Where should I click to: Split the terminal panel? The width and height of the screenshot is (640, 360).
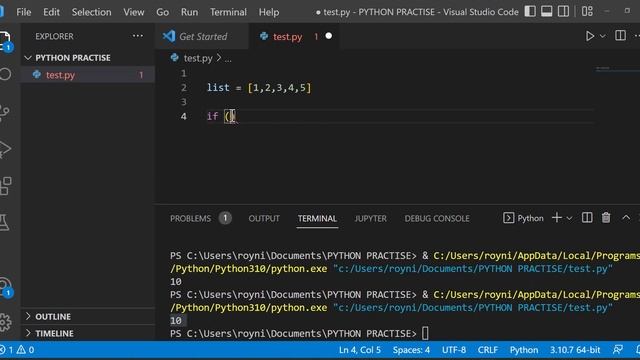(x=587, y=218)
